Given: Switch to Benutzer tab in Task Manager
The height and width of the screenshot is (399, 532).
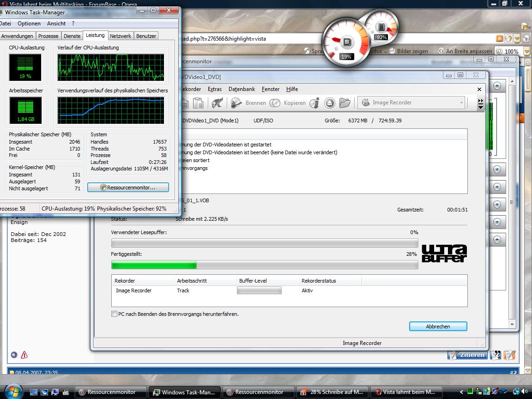Looking at the screenshot, I should (146, 36).
